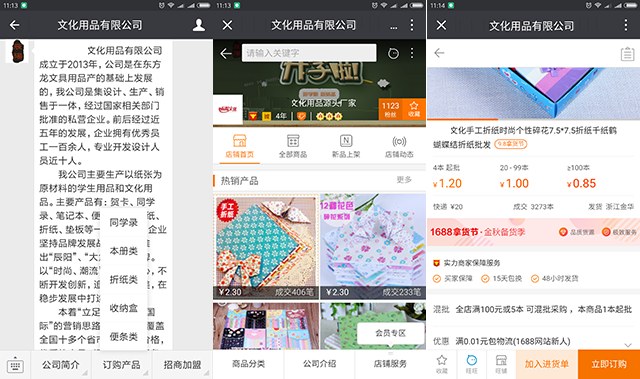Open vertical dots menu in the middle header
Viewport: 640px width, 379px height.
412,25
